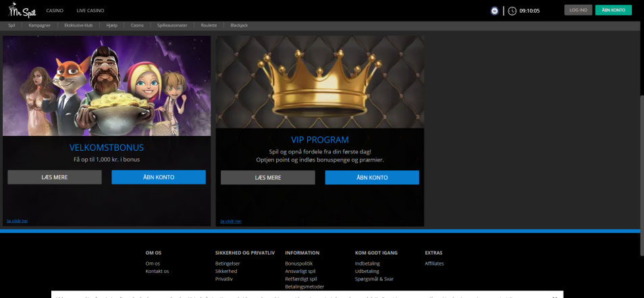
Task: Click the round badge icon beside the clock
Action: (495, 11)
